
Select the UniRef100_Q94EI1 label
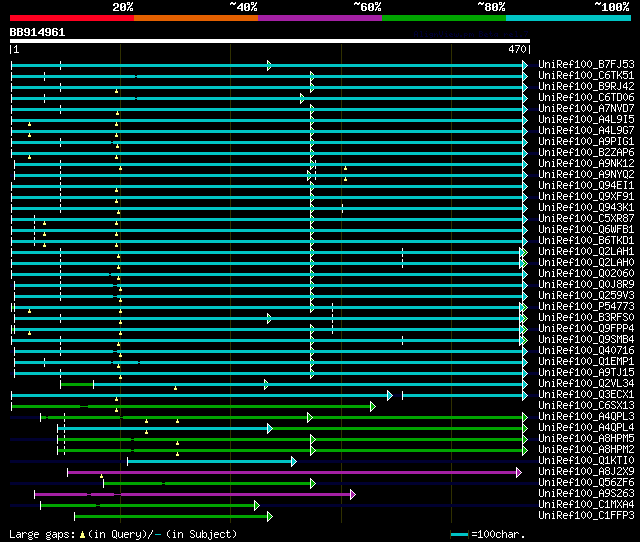pyautogui.click(x=586, y=186)
